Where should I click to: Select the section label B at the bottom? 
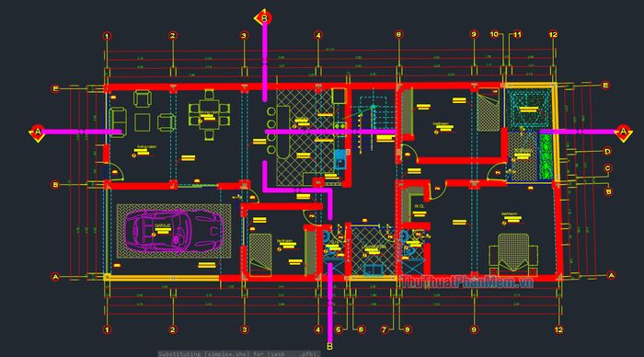click(x=329, y=347)
